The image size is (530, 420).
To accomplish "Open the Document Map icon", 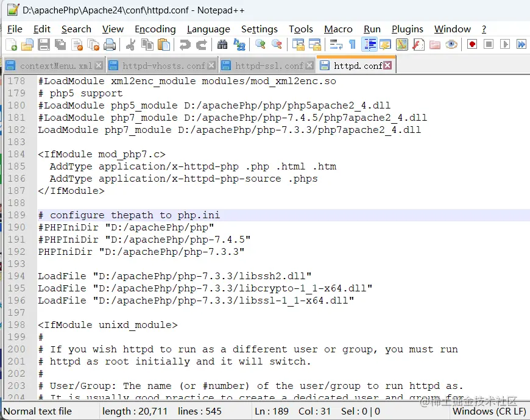I will click(x=402, y=44).
